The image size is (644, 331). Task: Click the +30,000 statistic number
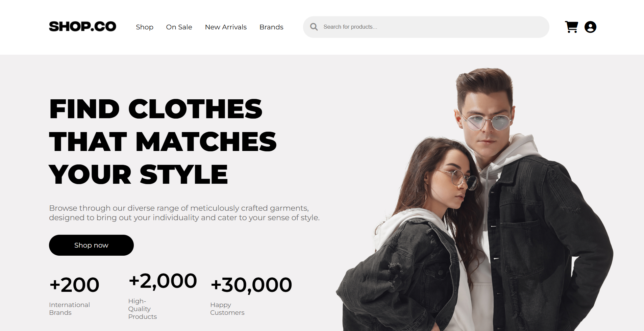coord(251,285)
